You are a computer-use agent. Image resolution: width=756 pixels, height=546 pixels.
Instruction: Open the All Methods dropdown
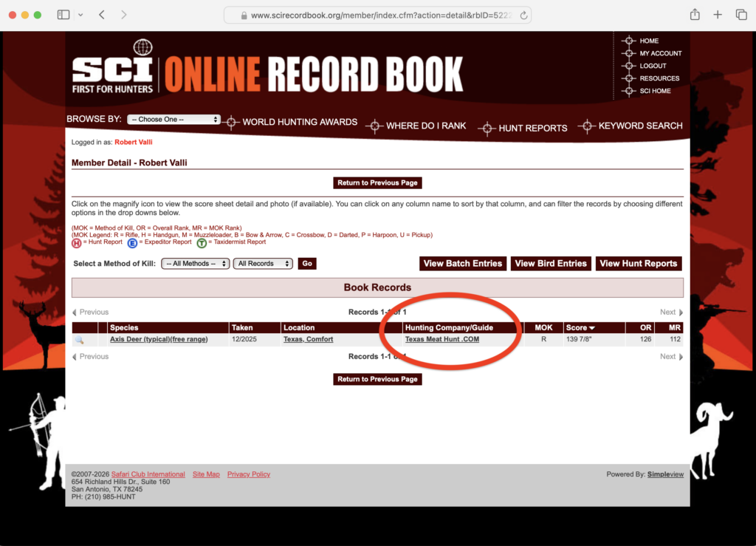195,263
